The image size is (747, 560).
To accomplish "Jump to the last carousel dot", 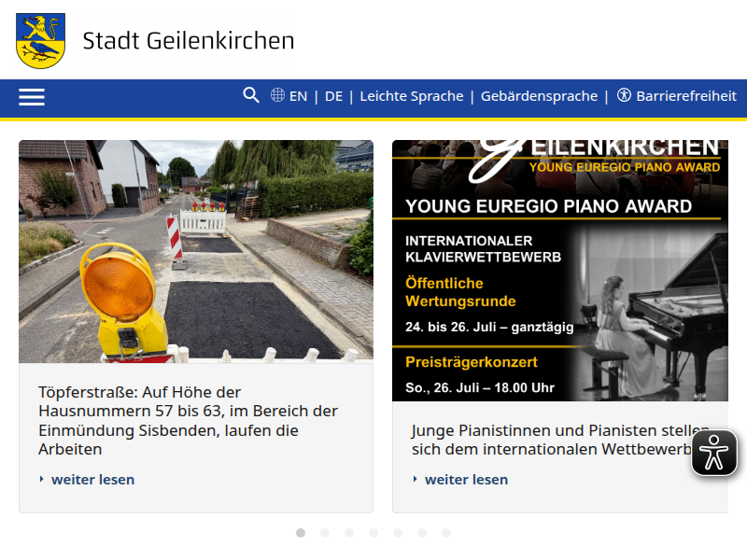I will pos(446,533).
